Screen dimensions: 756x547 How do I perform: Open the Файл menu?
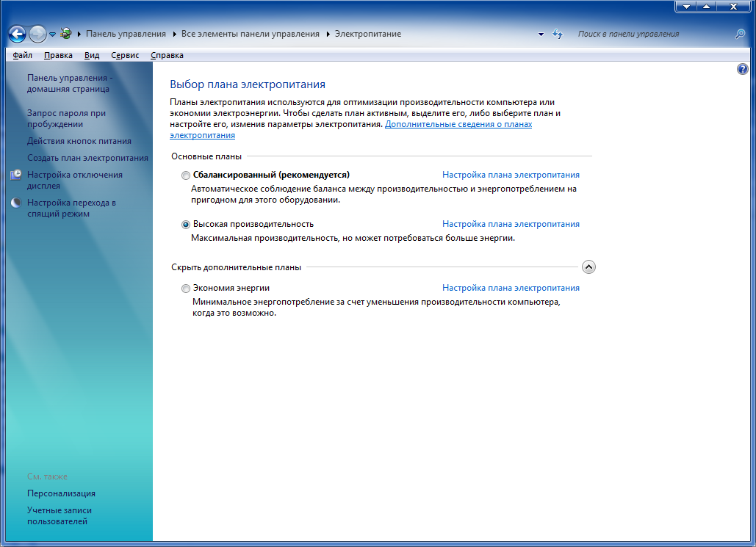[22, 55]
